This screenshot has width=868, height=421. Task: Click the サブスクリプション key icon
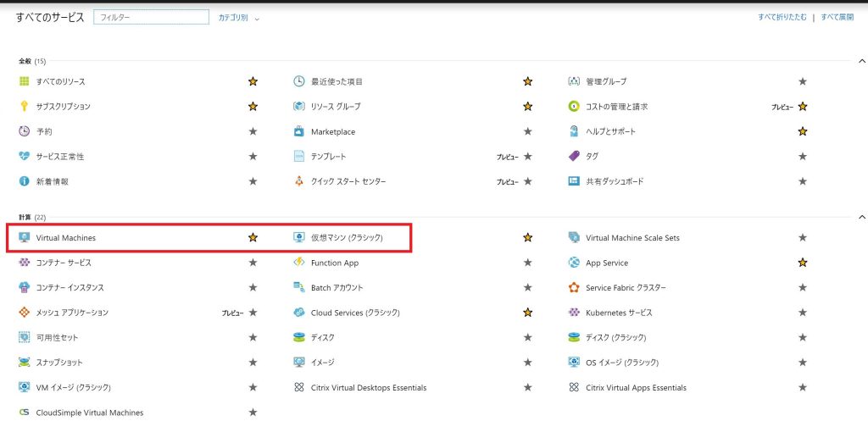[x=25, y=106]
